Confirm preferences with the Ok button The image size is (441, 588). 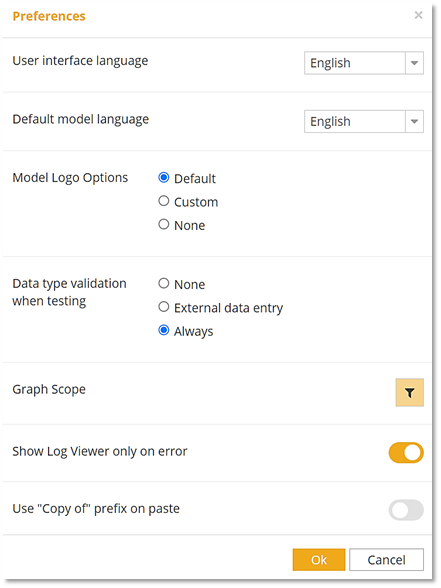pos(319,560)
